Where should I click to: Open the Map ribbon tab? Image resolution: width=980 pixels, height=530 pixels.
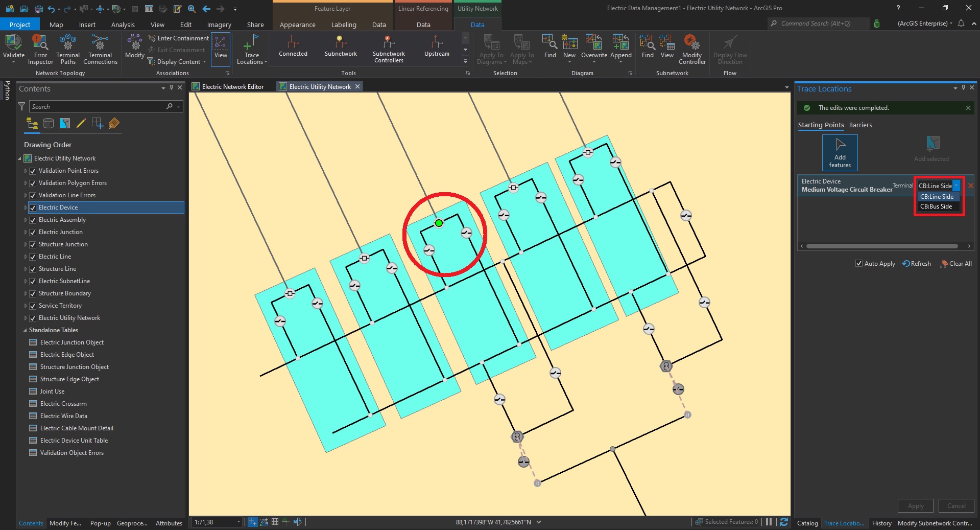[56, 25]
